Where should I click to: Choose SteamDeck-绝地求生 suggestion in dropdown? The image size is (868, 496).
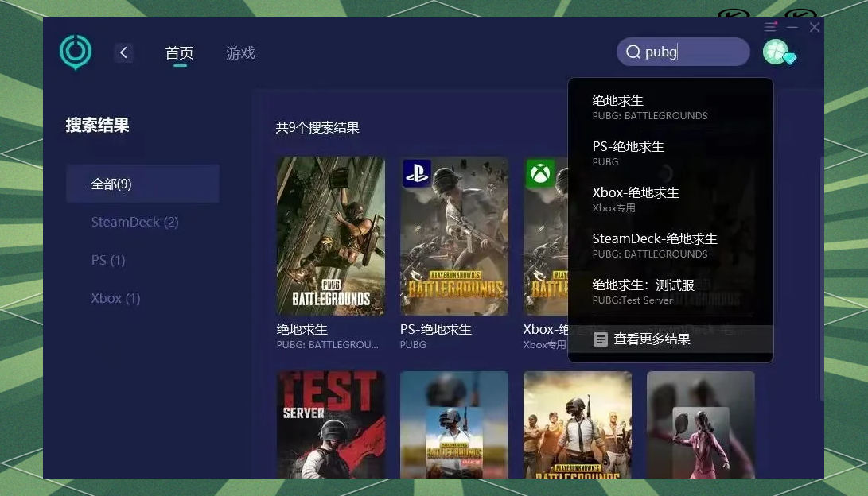tap(671, 246)
